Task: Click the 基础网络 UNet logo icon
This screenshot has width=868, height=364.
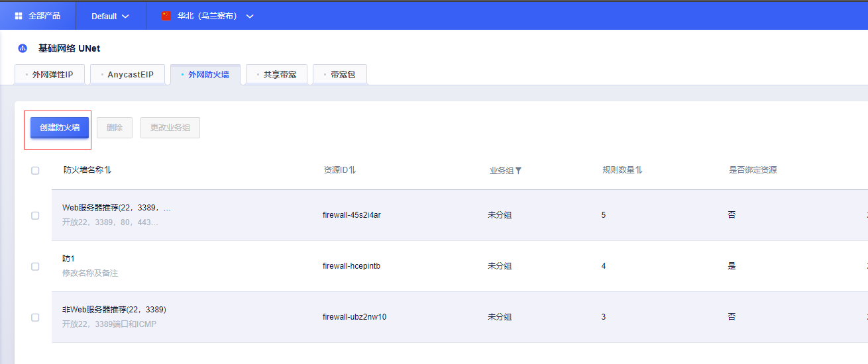Action: click(23, 48)
